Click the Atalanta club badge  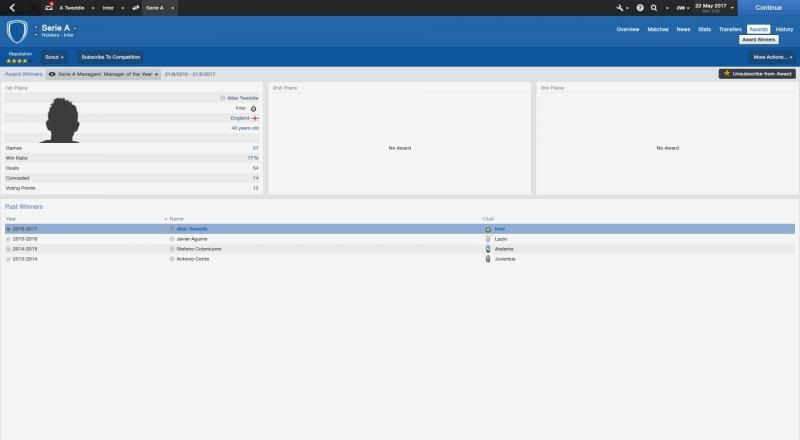click(x=488, y=249)
